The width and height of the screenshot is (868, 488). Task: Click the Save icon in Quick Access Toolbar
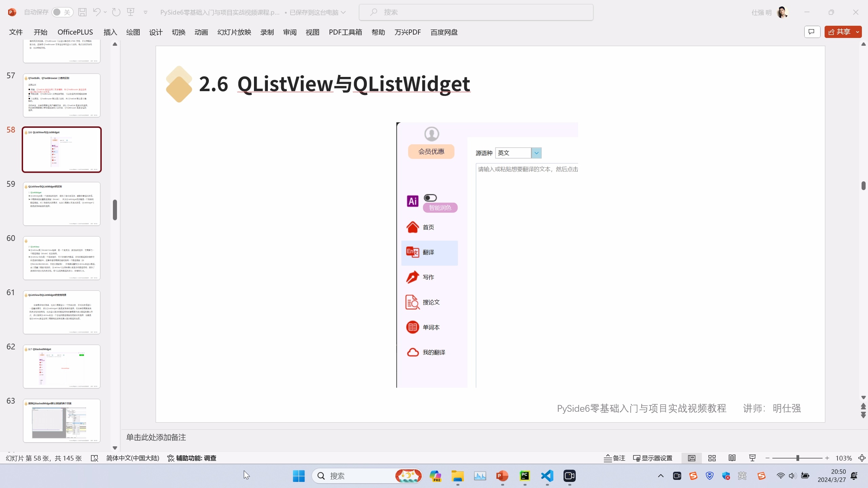[x=82, y=12]
